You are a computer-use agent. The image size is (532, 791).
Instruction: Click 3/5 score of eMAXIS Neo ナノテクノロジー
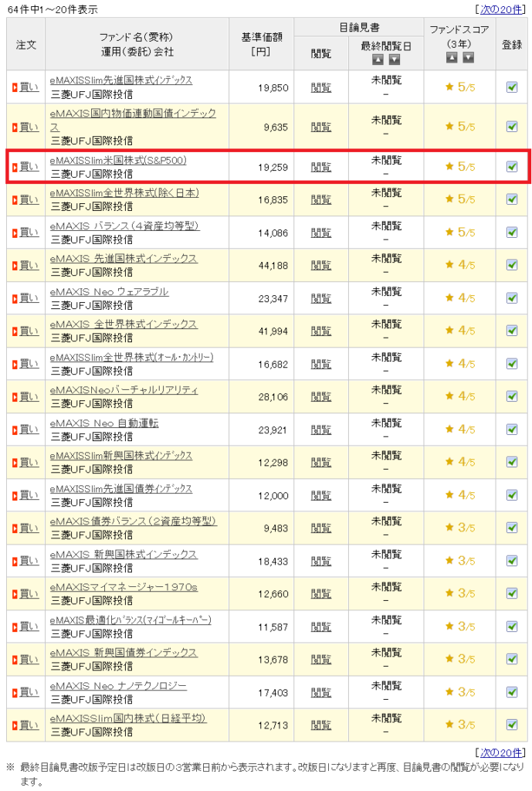(460, 692)
